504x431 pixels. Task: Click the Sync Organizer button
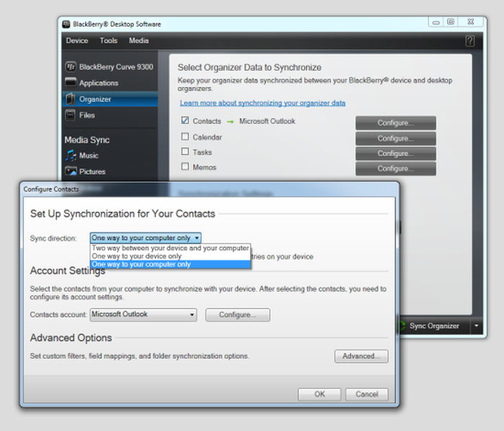point(434,326)
